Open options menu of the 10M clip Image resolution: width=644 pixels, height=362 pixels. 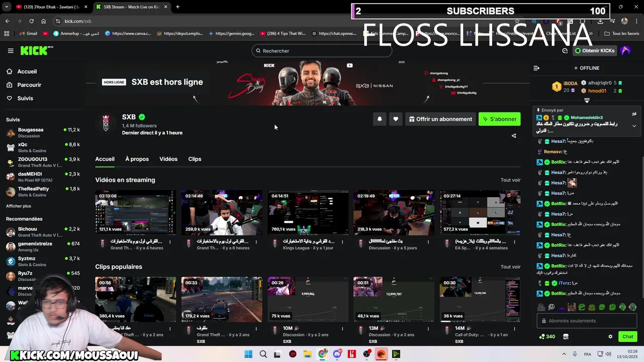(342, 328)
